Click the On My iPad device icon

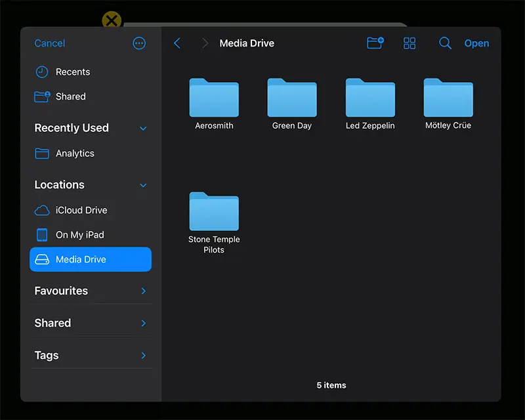click(42, 235)
